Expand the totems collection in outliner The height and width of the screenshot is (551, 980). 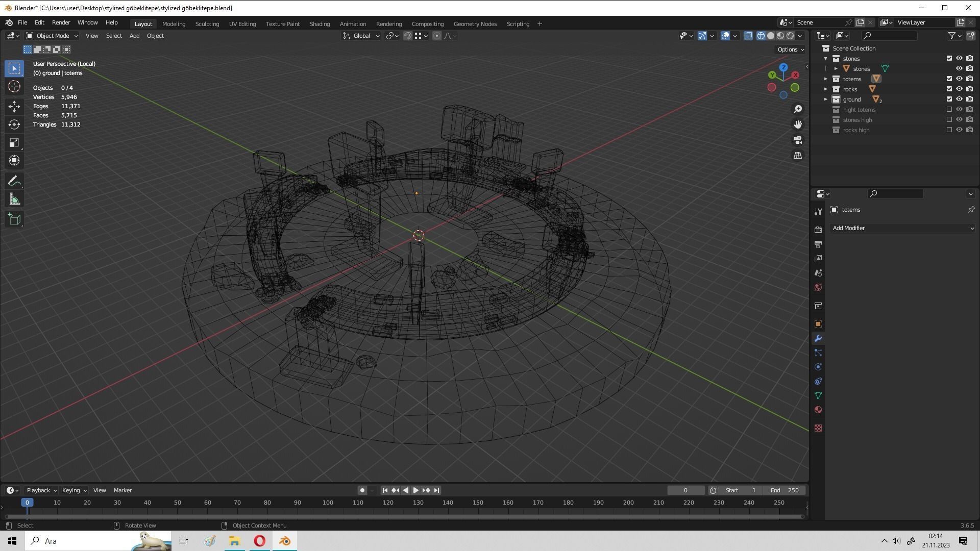(826, 79)
